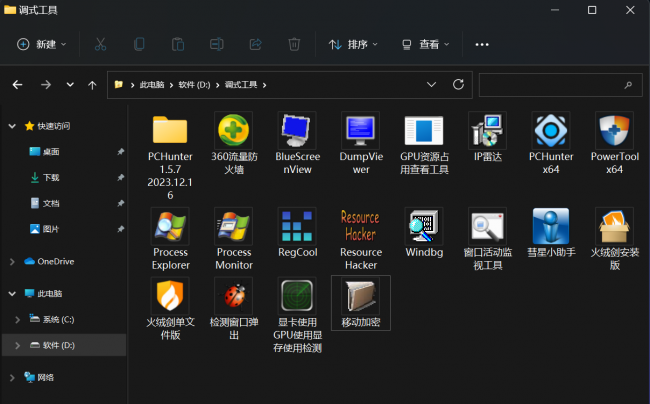Select the Process Monitor icon
Screen dimensions: 650x404
pyautogui.click(x=234, y=226)
